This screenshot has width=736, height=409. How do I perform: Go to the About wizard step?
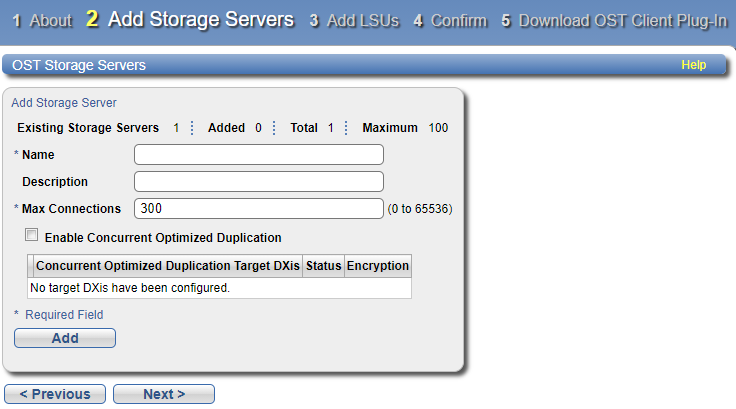click(x=50, y=21)
